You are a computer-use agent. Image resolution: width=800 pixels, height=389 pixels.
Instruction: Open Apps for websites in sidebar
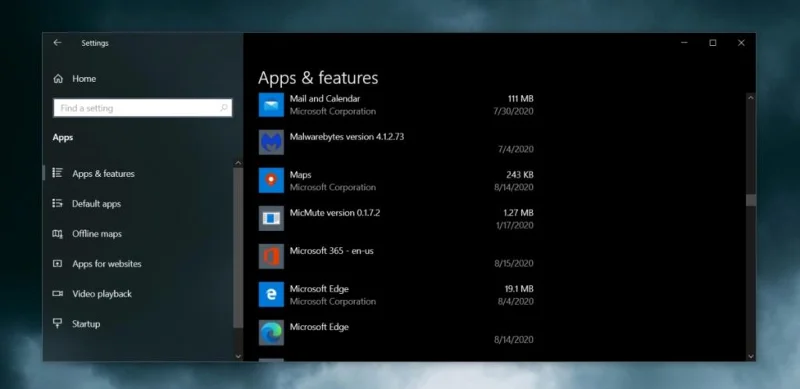(107, 264)
